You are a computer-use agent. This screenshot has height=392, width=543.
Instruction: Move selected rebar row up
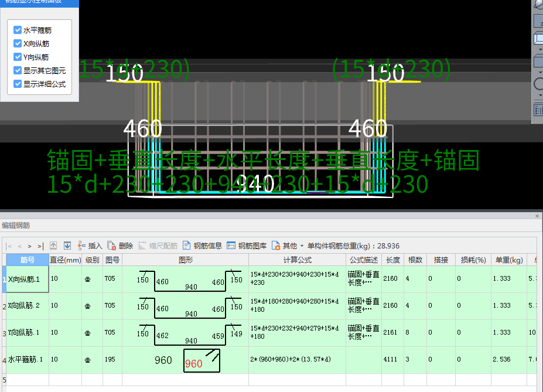click(53, 246)
